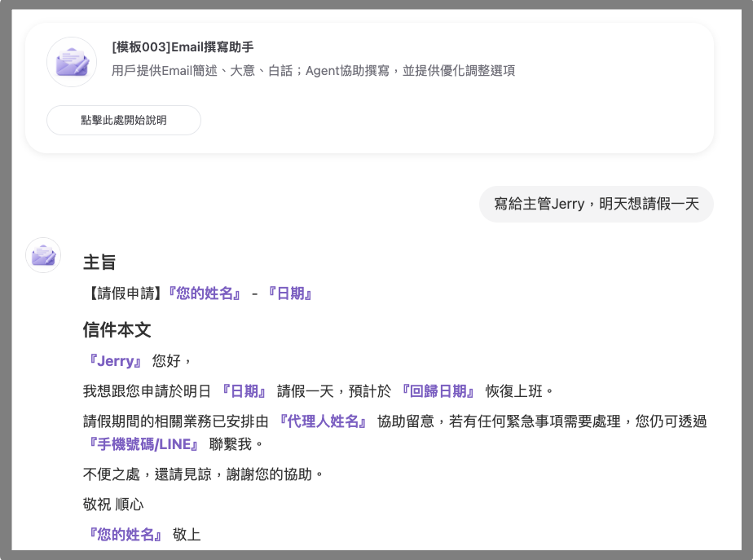Screen dimensions: 753x560
Task: Click the 『Jerry』 greeting placeholder
Action: point(115,361)
